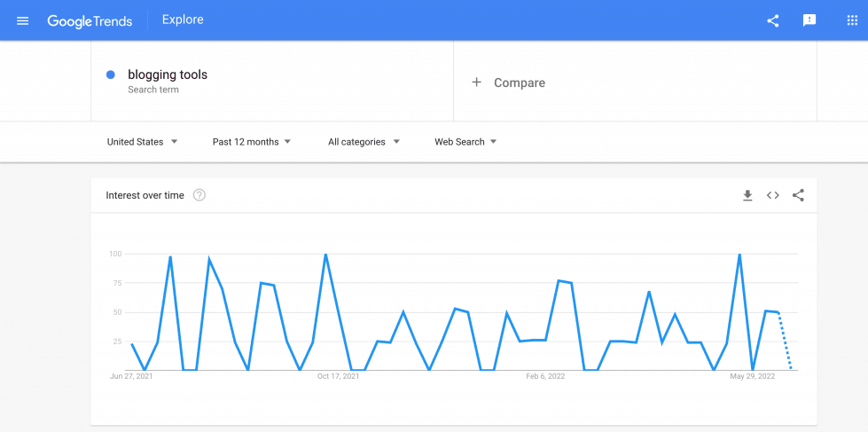Image resolution: width=868 pixels, height=432 pixels.
Task: Download interest over time CSV
Action: (747, 195)
